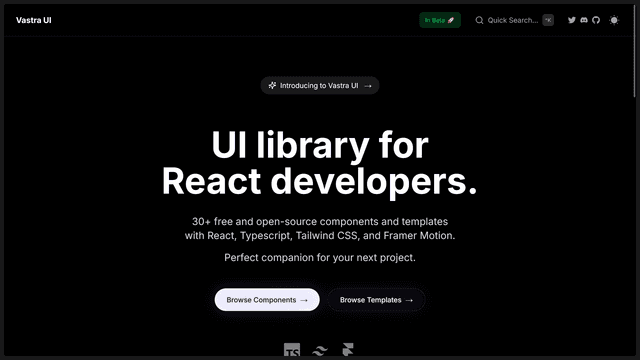This screenshot has width=640, height=360.
Task: Open the GitHub icon link
Action: (596, 20)
